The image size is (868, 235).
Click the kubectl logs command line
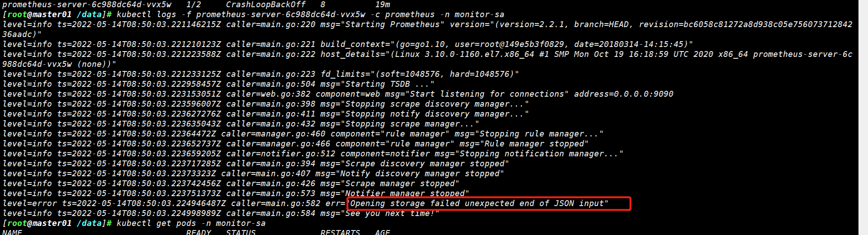coord(310,14)
